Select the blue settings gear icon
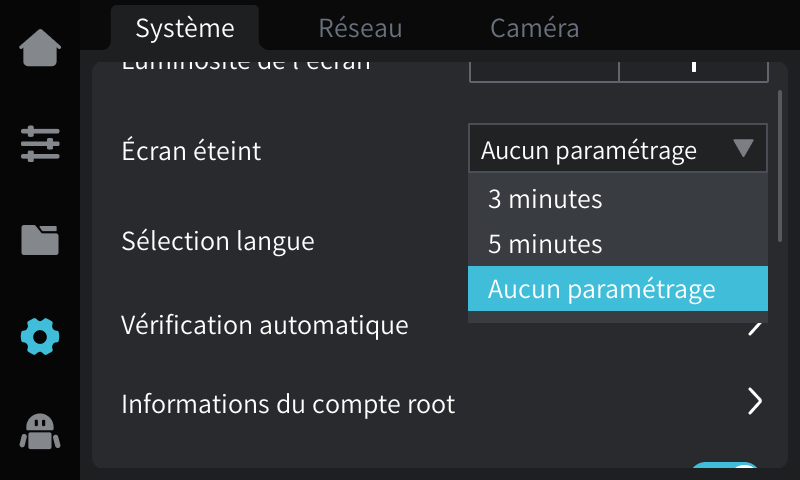The height and width of the screenshot is (480, 800). (x=40, y=336)
